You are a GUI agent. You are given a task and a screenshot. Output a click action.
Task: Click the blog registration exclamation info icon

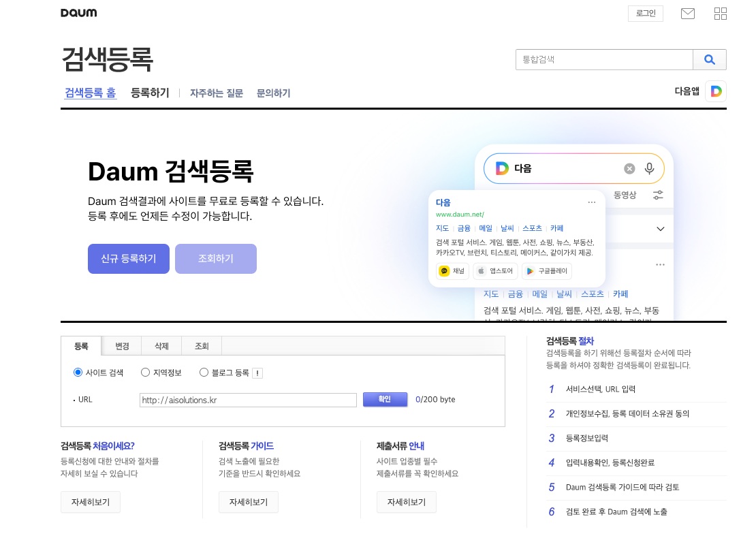[257, 373]
